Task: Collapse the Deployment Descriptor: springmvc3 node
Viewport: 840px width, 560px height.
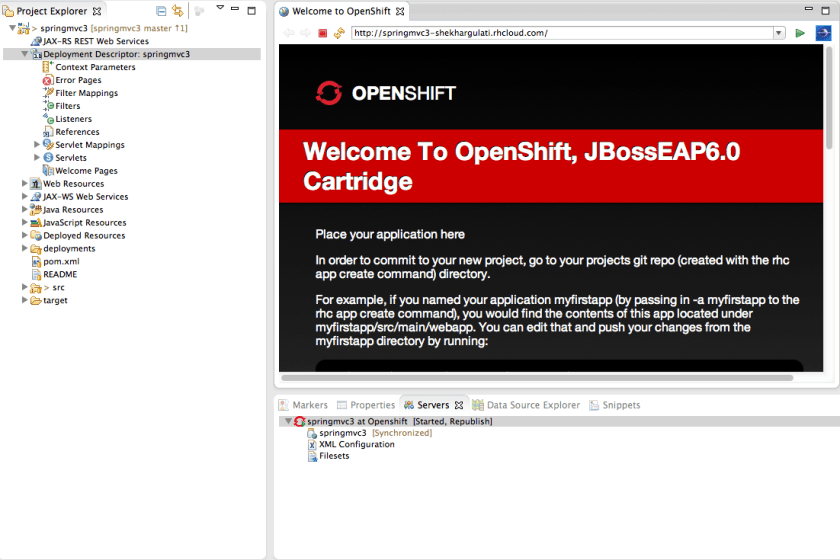Action: pos(25,54)
